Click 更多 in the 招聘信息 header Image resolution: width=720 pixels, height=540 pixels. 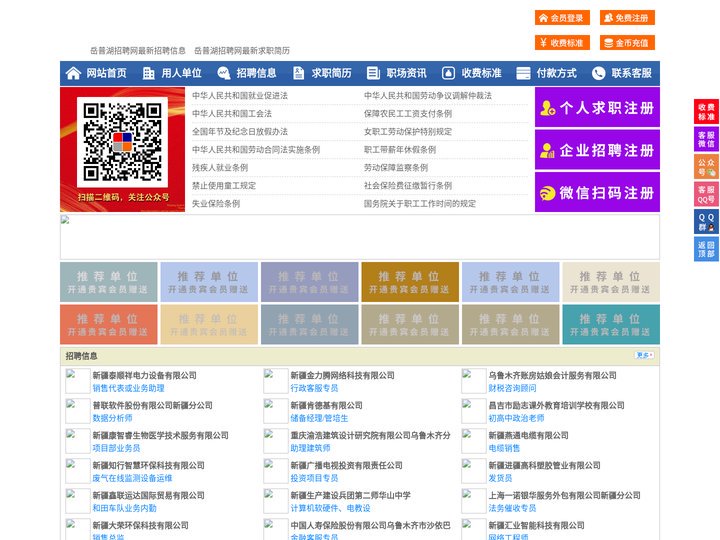point(644,355)
